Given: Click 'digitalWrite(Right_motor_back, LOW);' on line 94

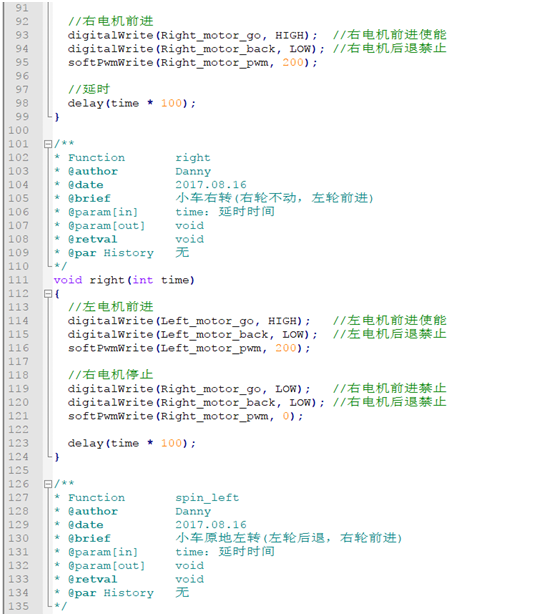Looking at the screenshot, I should 196,49.
